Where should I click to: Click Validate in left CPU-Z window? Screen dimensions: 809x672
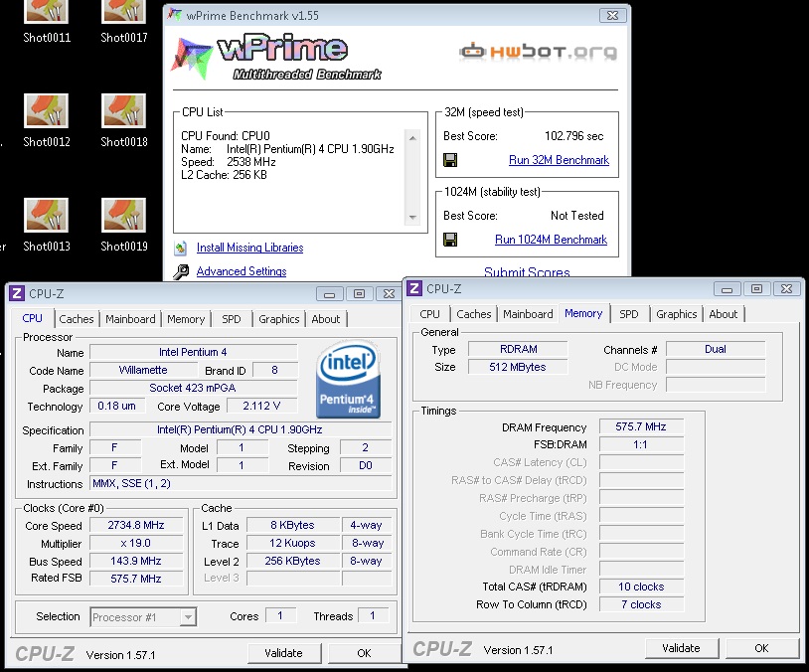[x=283, y=653]
